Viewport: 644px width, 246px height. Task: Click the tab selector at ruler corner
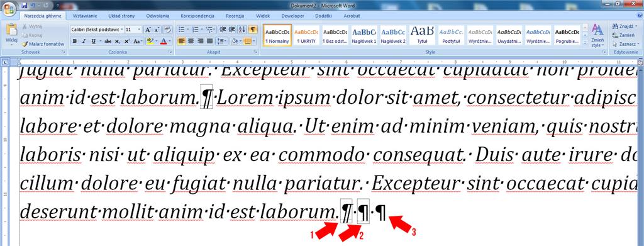coord(5,62)
